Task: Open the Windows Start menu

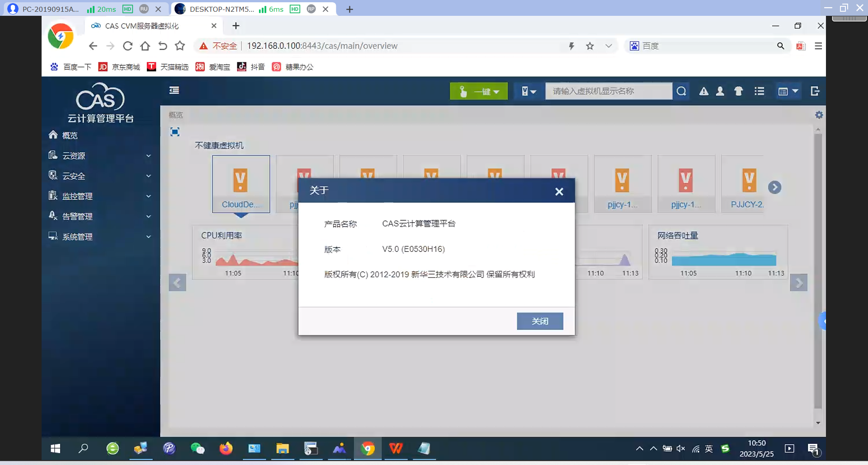Action: coord(56,448)
